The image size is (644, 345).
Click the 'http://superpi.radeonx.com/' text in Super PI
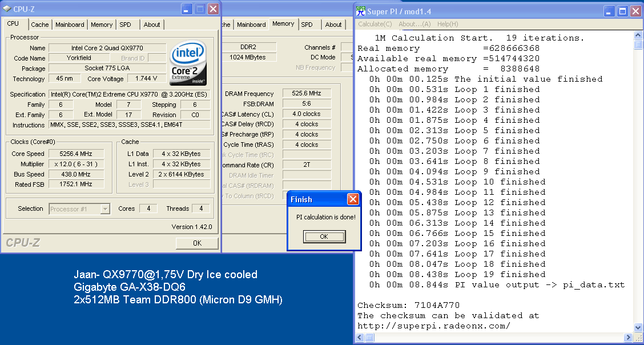click(434, 326)
